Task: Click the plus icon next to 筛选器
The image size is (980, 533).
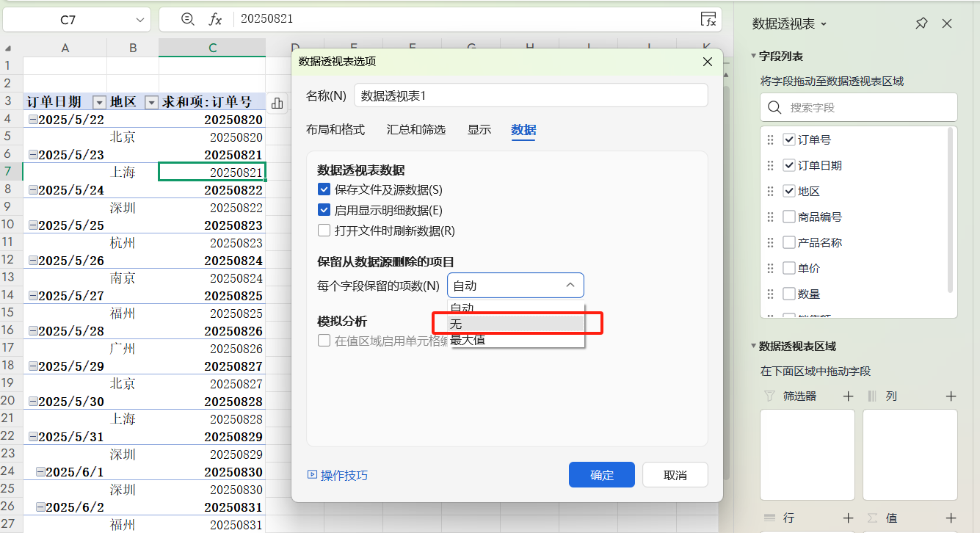Action: 847,395
